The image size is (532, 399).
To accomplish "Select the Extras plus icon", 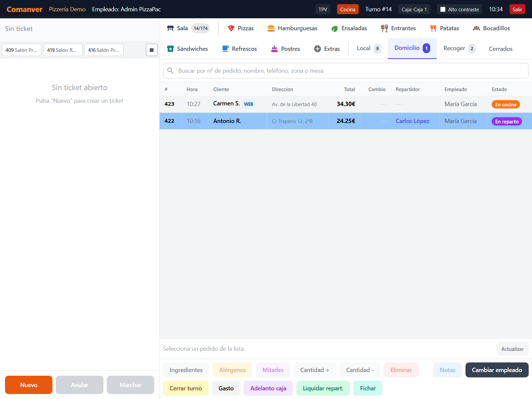I will 318,49.
